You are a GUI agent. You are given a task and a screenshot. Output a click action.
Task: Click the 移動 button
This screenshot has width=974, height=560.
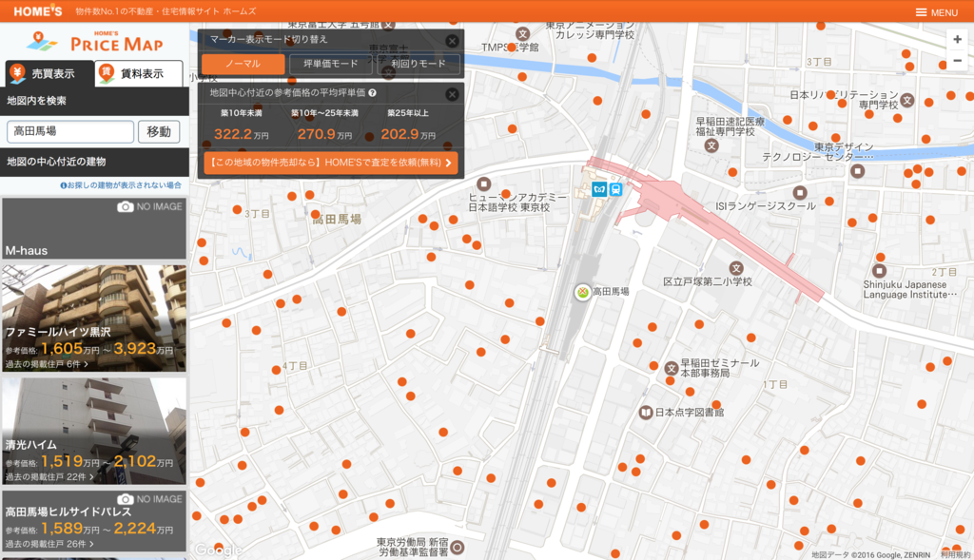pos(159,131)
